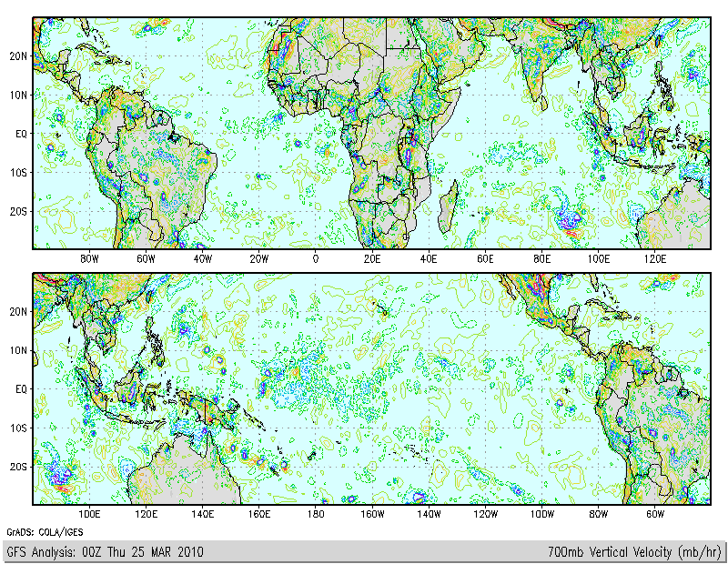Pick the 160W longitude label under lower map
The height and width of the screenshot is (564, 728).
coord(372,514)
